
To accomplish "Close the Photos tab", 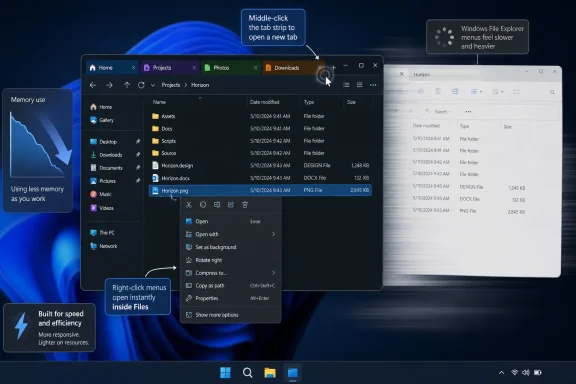I will [255, 68].
